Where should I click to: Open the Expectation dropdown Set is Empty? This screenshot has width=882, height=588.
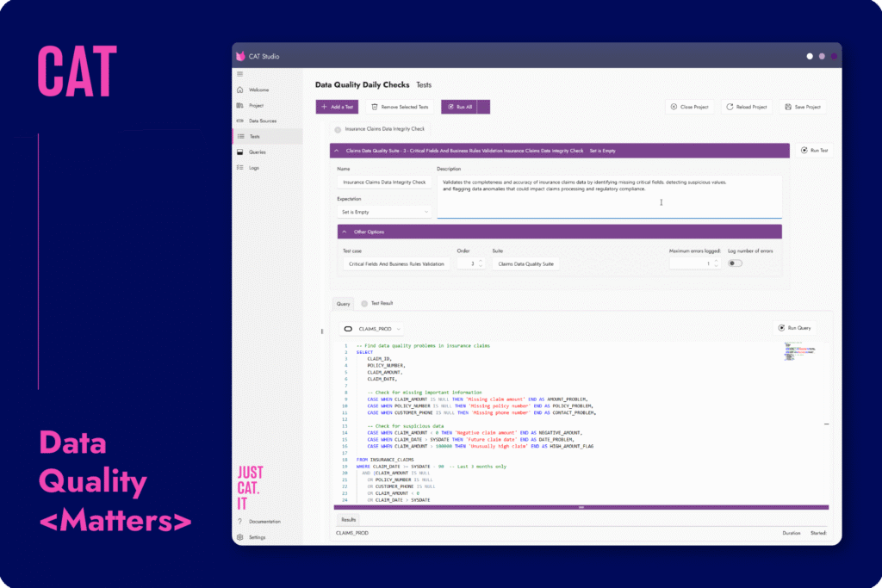(x=384, y=212)
